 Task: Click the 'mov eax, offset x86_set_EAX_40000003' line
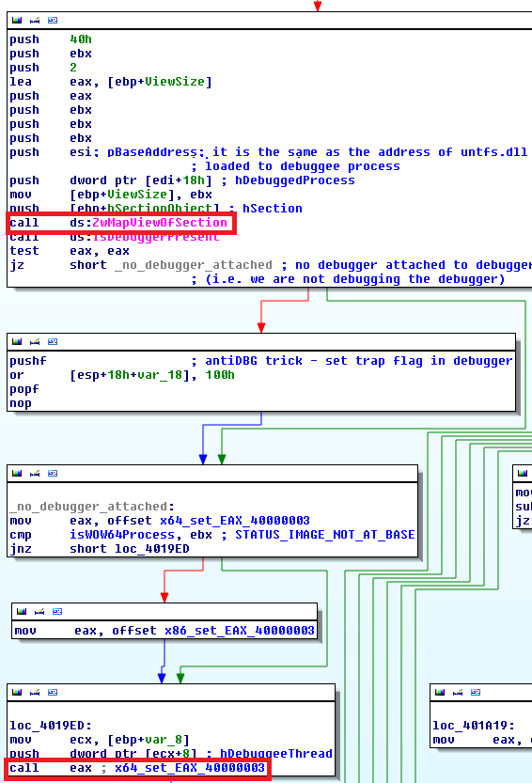coord(164,631)
